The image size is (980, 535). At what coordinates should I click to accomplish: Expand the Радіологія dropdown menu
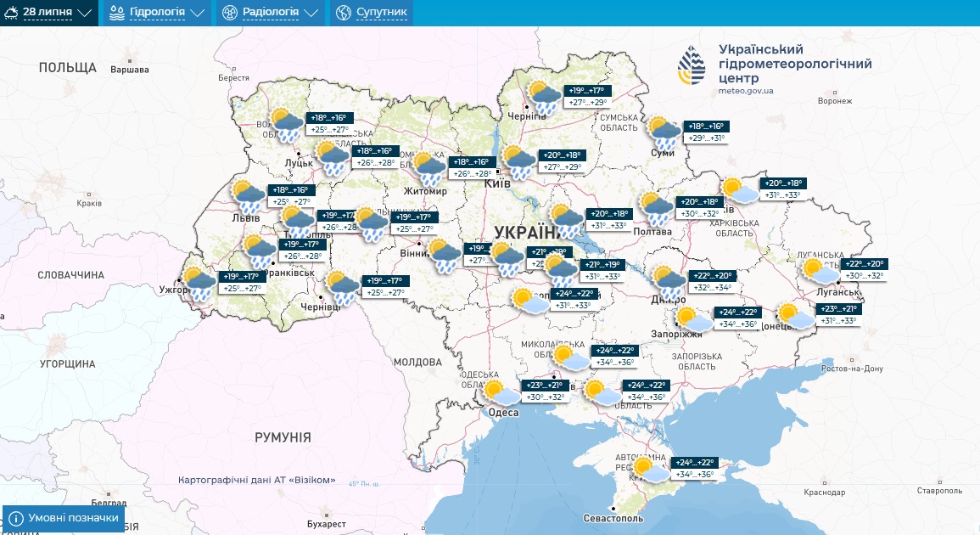point(271,13)
